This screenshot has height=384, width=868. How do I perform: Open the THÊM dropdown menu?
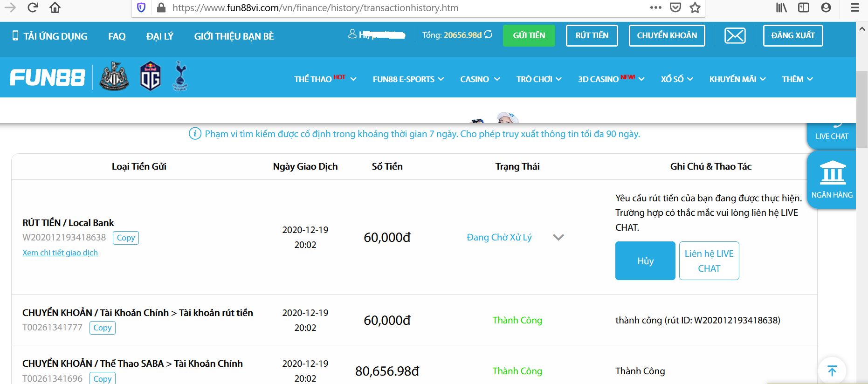tap(797, 79)
